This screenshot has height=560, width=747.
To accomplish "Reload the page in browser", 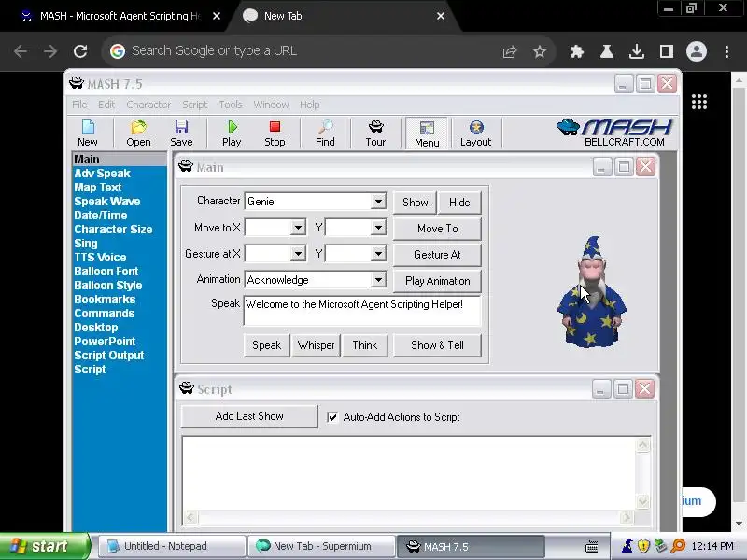I will pos(80,51).
